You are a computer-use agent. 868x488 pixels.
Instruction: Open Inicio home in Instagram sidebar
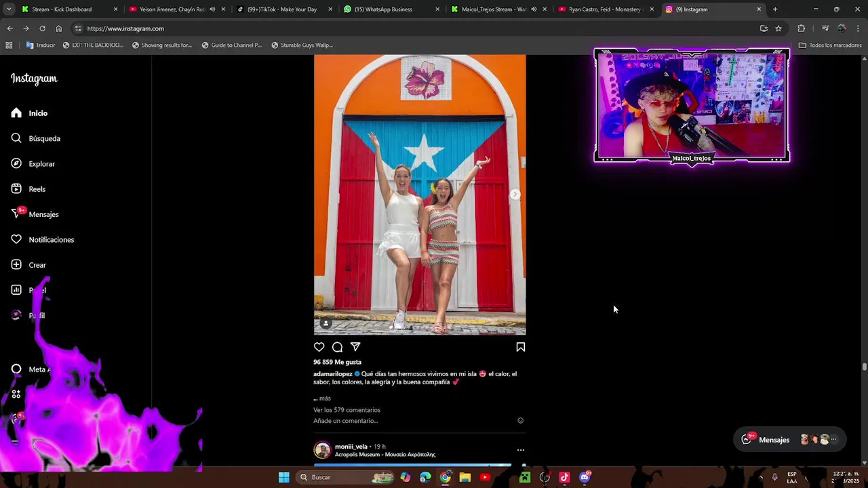click(30, 113)
